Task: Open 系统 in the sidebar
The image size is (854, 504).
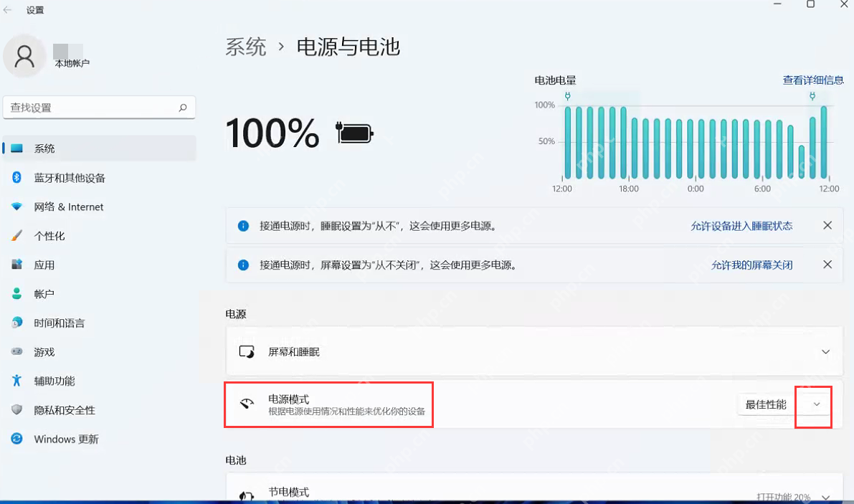Action: [99, 148]
